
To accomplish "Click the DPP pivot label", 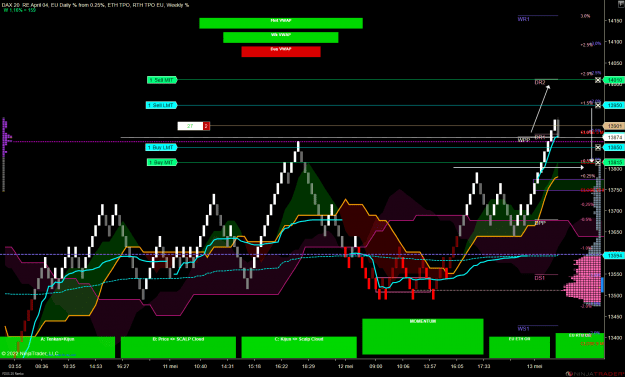I will [540, 223].
